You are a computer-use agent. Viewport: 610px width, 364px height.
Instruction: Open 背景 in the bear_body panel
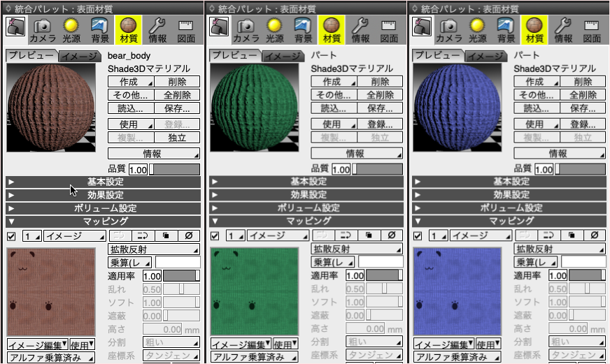pos(100,30)
